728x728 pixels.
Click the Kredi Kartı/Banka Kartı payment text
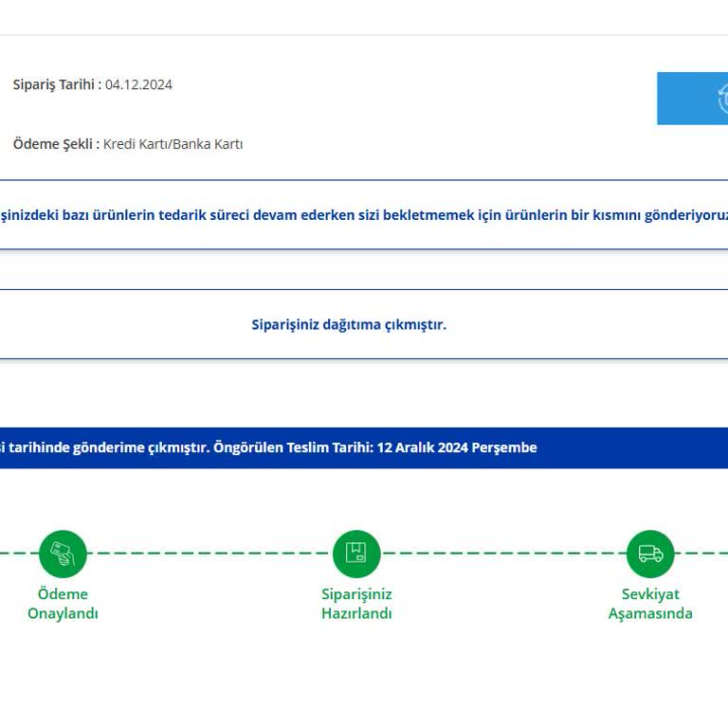(173, 144)
